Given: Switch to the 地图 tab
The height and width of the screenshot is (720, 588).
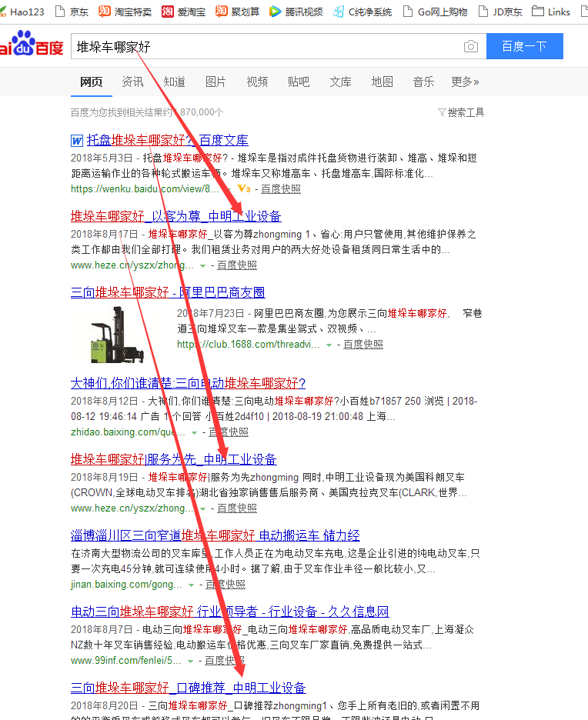Looking at the screenshot, I should [383, 82].
